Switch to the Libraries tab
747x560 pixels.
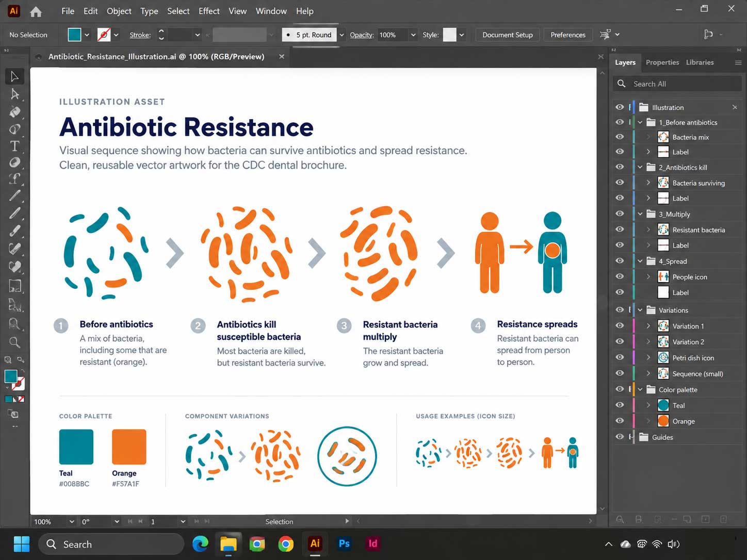[700, 62]
